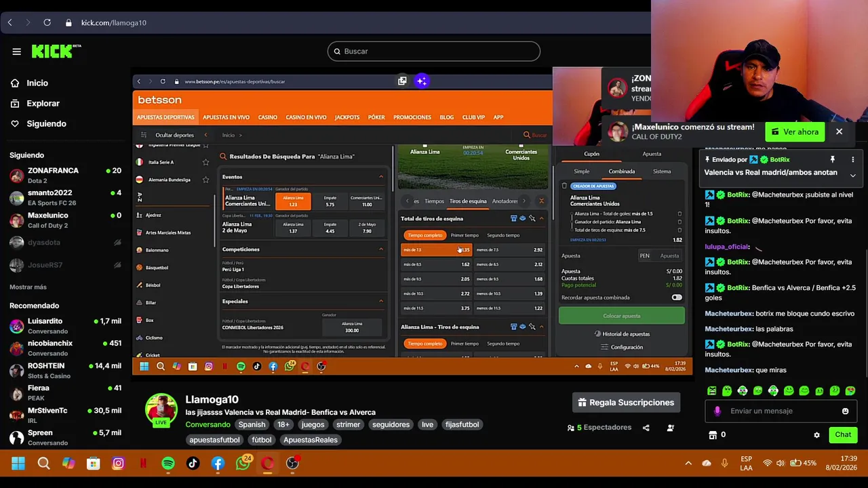This screenshot has height=488, width=868.
Task: Open Explorar in Kick sidebar
Action: [x=43, y=103]
